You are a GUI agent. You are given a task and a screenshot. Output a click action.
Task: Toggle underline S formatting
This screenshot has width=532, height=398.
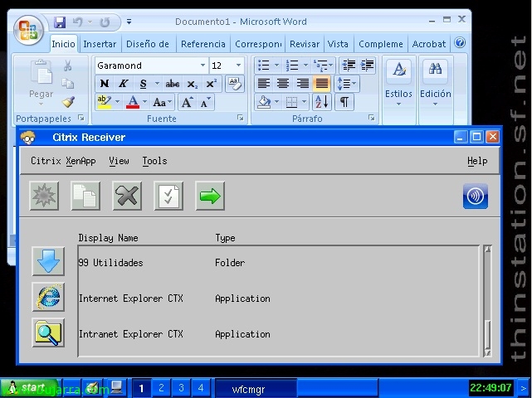[143, 84]
